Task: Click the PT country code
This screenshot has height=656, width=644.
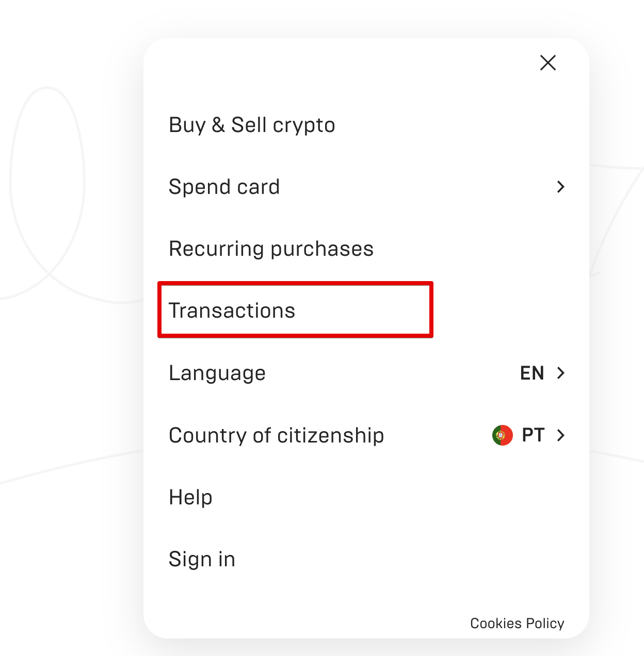Action: tap(533, 435)
